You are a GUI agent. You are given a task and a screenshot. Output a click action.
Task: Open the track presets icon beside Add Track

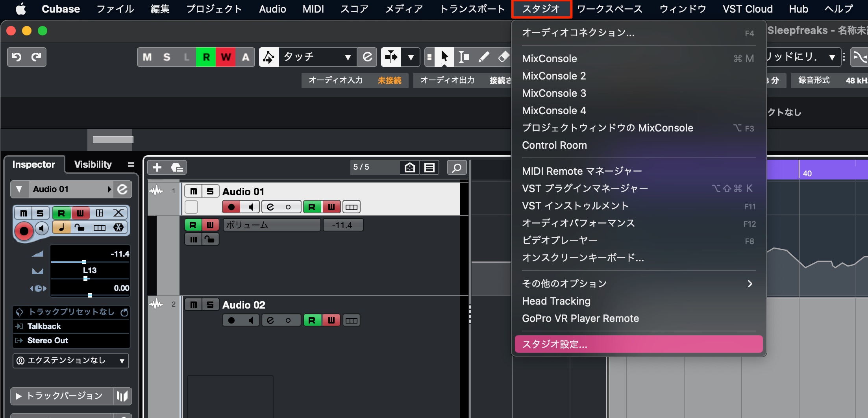(177, 168)
